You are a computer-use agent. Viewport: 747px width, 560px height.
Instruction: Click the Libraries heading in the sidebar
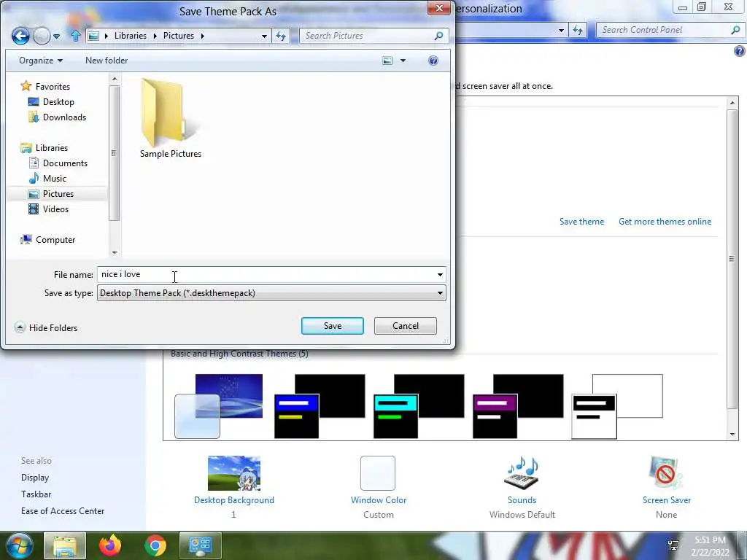tap(44, 147)
